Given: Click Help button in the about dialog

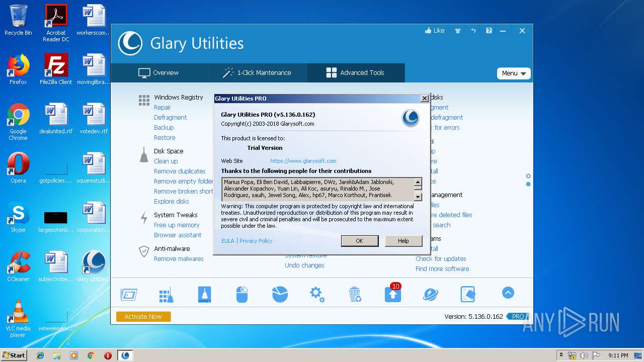Looking at the screenshot, I should [x=404, y=241].
